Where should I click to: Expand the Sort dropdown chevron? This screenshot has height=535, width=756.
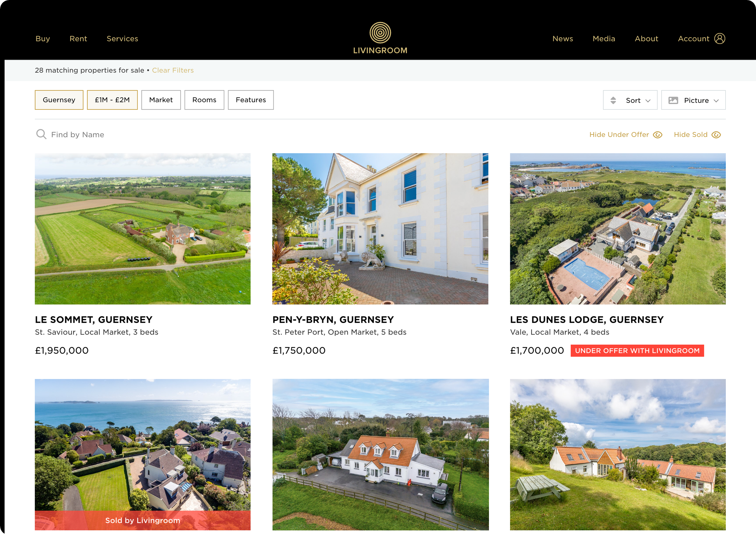pyautogui.click(x=648, y=101)
